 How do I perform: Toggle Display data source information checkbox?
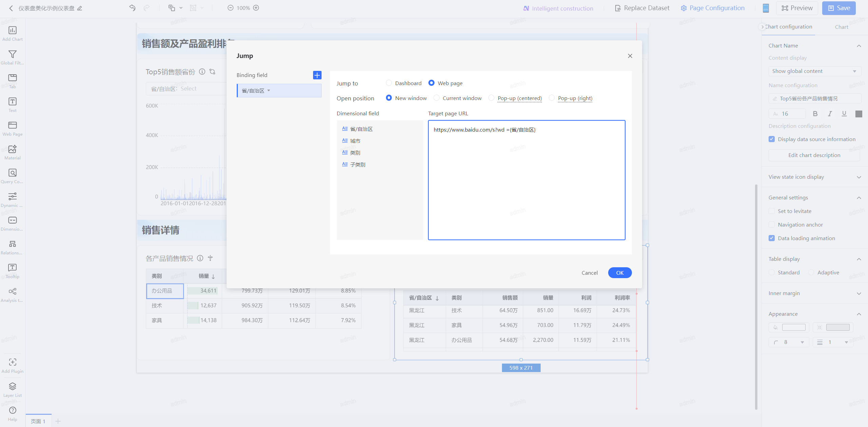click(x=772, y=139)
